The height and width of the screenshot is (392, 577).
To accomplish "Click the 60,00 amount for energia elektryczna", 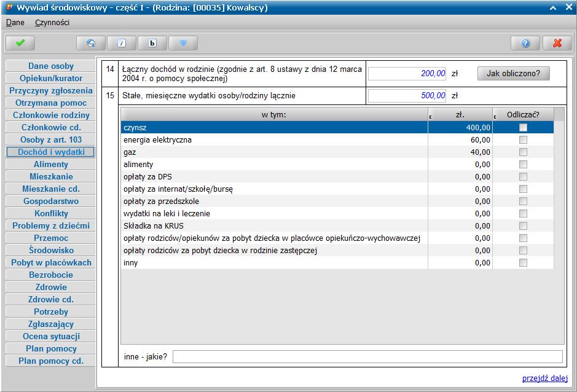I will 481,140.
